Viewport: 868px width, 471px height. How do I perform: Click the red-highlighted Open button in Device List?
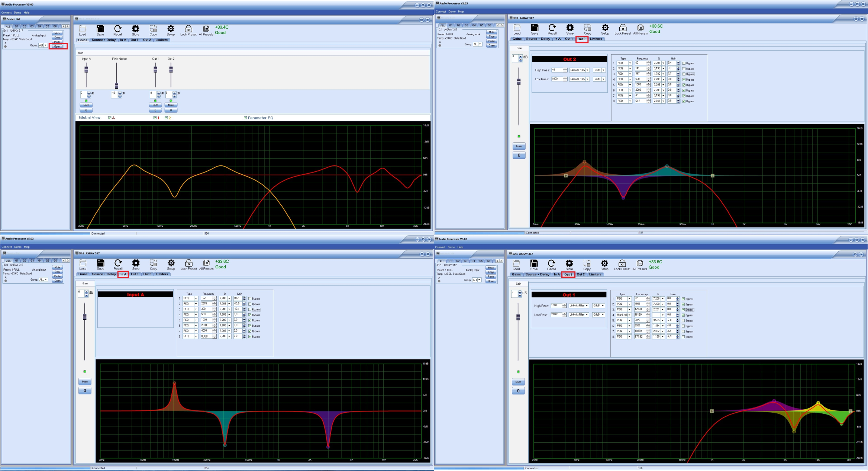58,46
